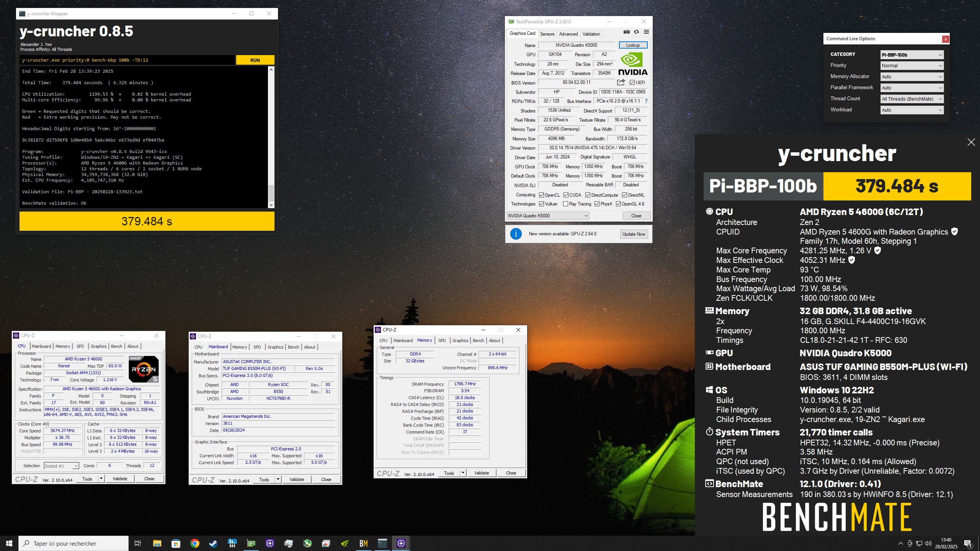Open the terminal icon in the taskbar
This screenshot has width=980, height=551.
click(382, 543)
